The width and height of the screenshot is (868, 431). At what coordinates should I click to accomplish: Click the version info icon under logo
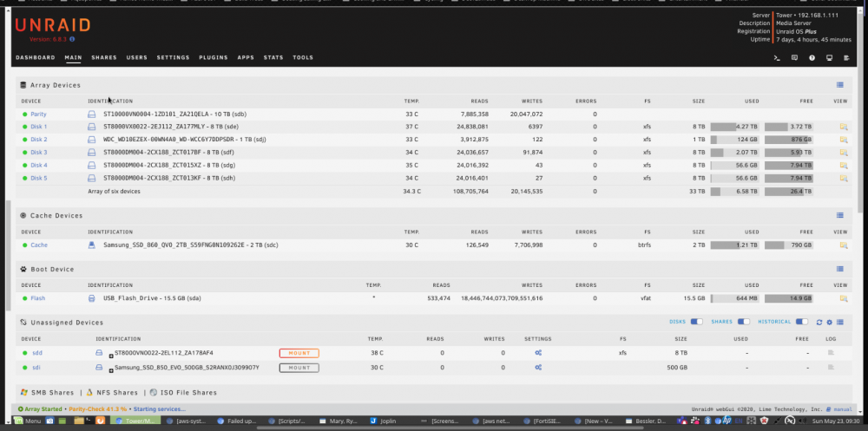point(72,39)
